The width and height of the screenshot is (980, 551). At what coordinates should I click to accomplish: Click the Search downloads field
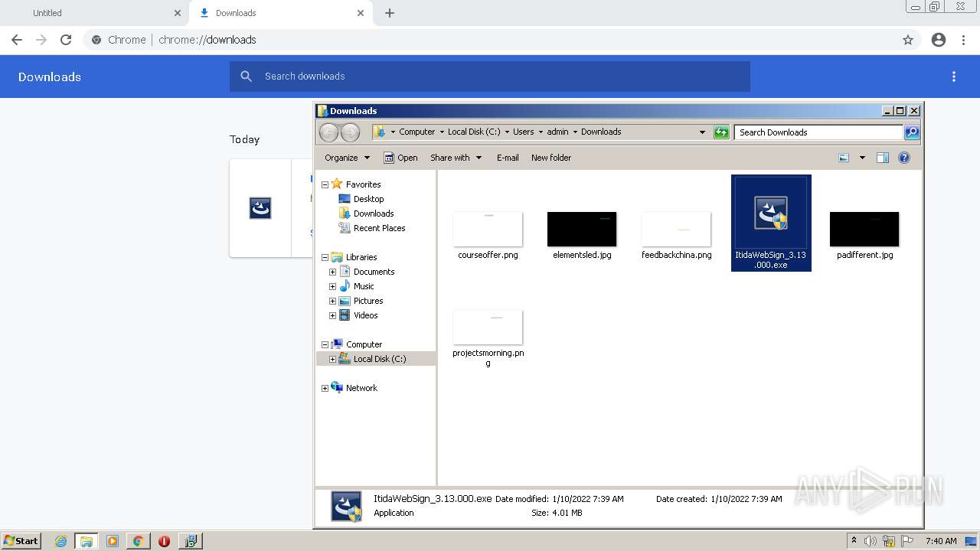coord(490,77)
